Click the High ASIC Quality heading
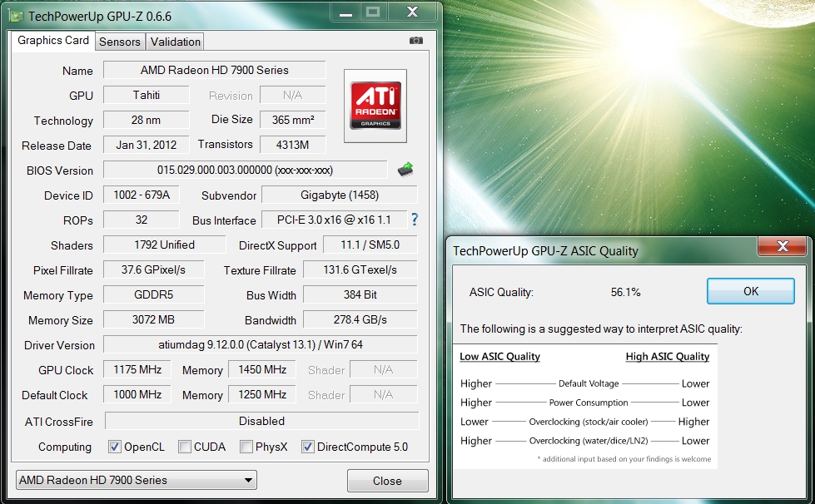Image resolution: width=815 pixels, height=504 pixels. click(668, 357)
